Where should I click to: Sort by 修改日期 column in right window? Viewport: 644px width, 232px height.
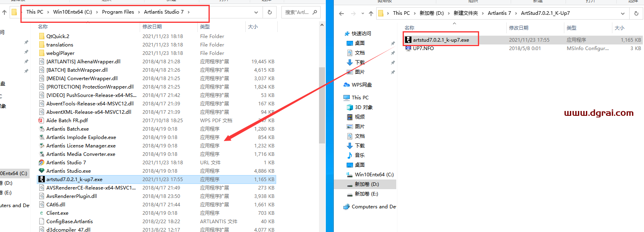[x=519, y=28]
